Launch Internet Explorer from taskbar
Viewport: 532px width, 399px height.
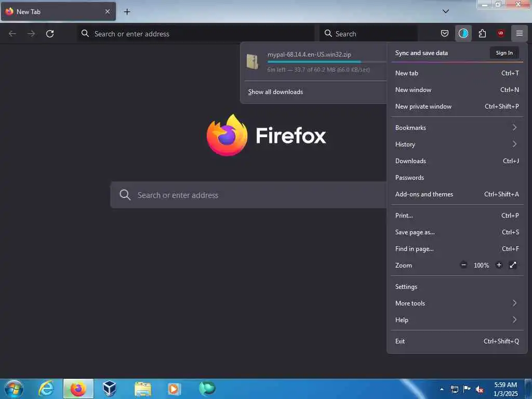pyautogui.click(x=46, y=389)
